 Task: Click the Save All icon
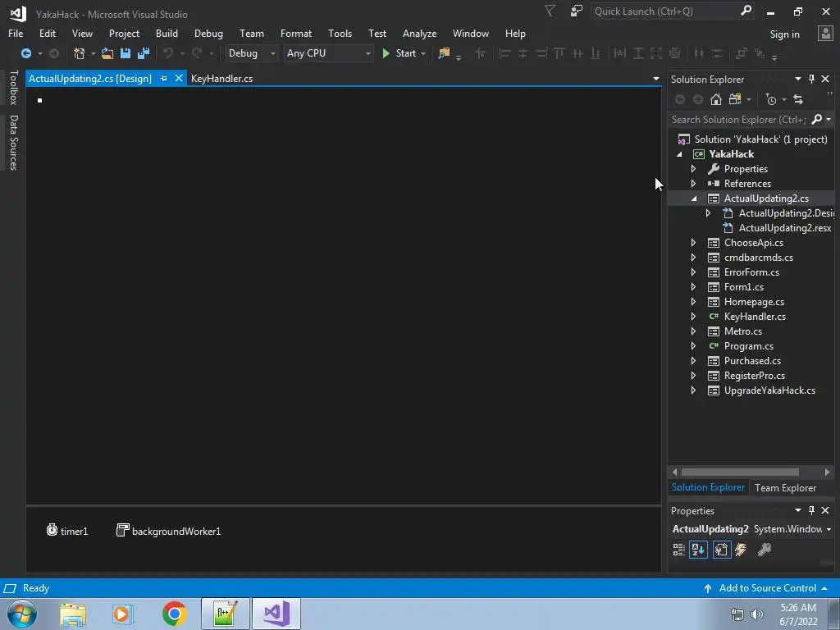144,53
